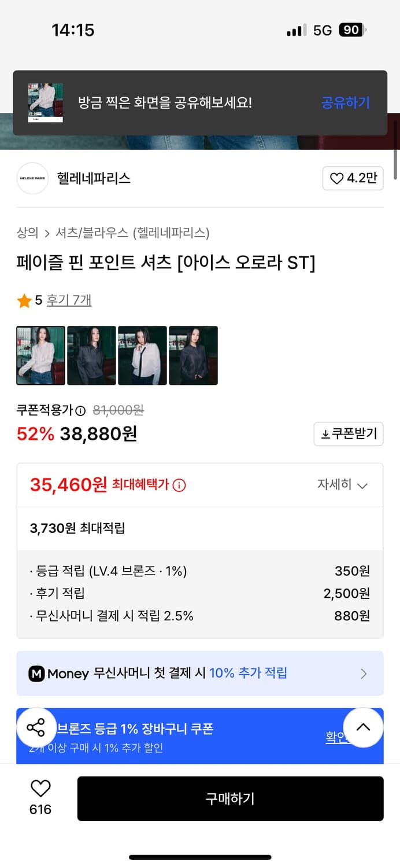Image resolution: width=400 pixels, height=868 pixels.
Task: Collapse the blue coupon banner with the chevron
Action: pos(363,727)
